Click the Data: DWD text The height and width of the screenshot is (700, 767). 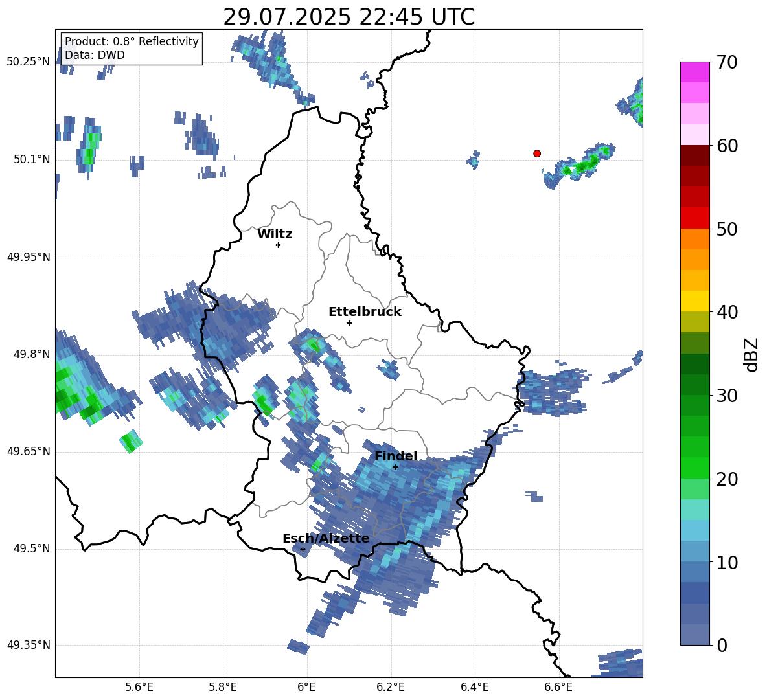coord(95,55)
